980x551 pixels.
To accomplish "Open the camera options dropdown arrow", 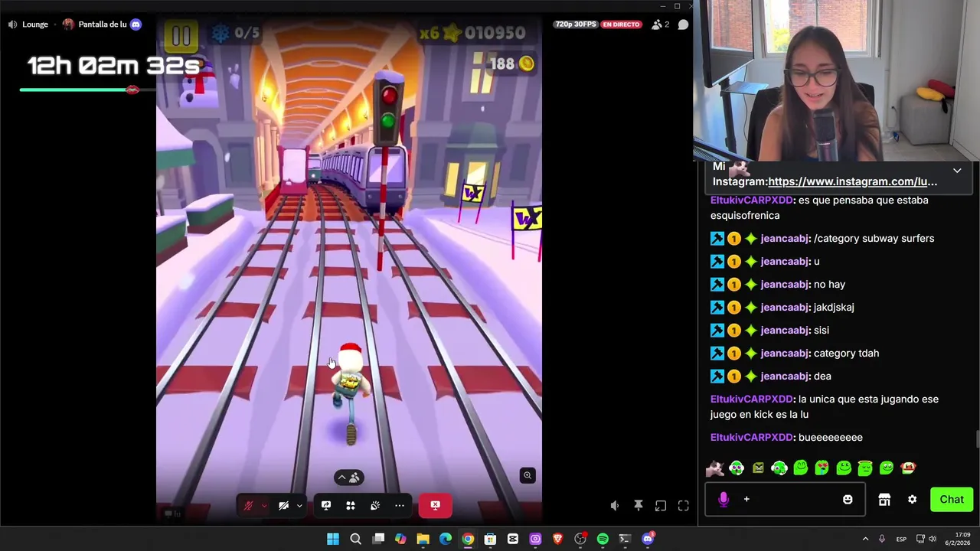I will [299, 506].
